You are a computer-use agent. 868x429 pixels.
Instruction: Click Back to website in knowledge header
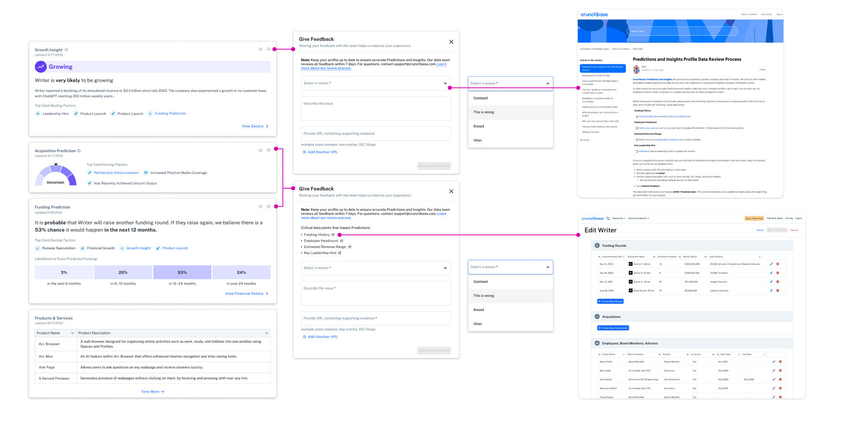tap(749, 14)
